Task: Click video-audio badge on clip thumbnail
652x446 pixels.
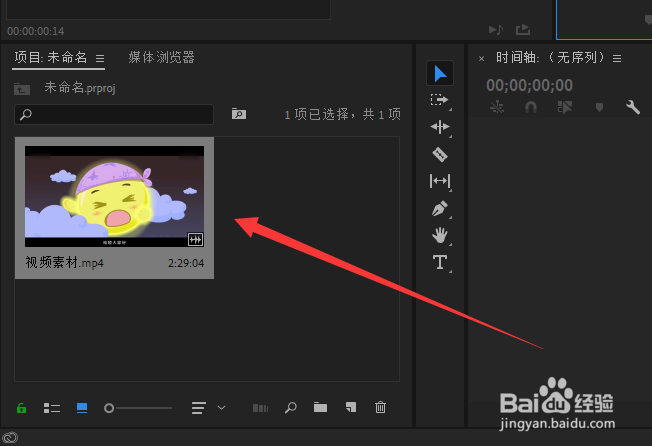Action: click(x=195, y=239)
